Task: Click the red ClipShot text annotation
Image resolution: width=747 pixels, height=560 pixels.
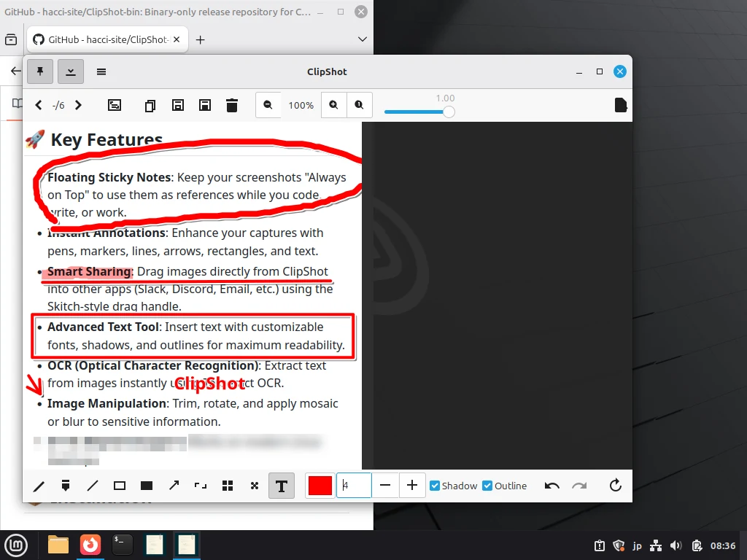Action: pos(210,384)
